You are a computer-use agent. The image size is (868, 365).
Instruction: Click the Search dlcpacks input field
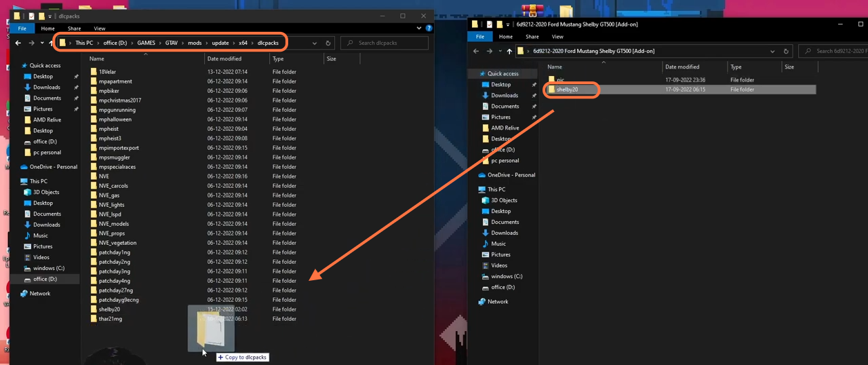pos(384,43)
